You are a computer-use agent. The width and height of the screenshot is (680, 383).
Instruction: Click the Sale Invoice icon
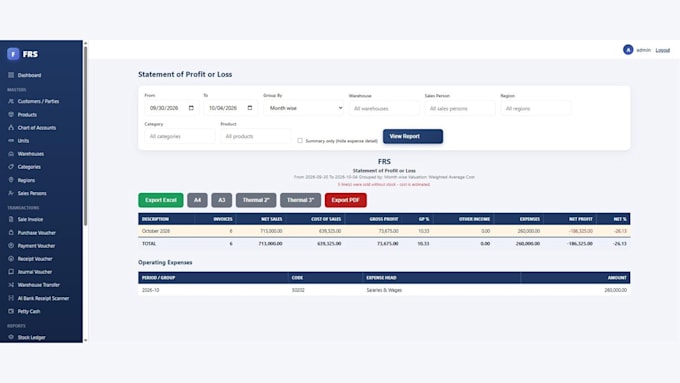[x=11, y=219]
